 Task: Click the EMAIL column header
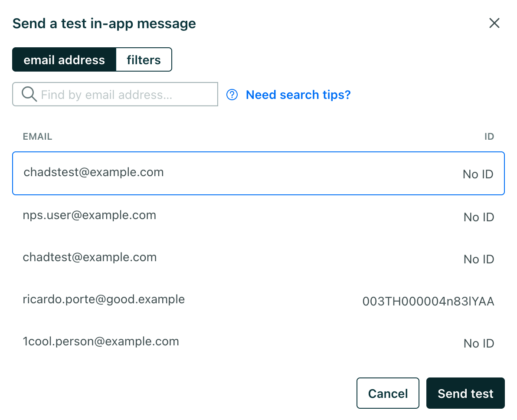coord(38,137)
